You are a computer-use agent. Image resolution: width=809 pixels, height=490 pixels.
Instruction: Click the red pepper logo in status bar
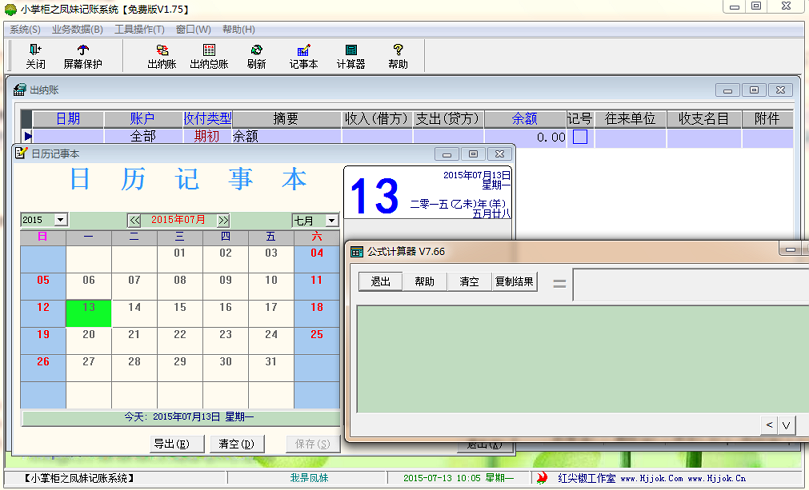click(x=542, y=478)
